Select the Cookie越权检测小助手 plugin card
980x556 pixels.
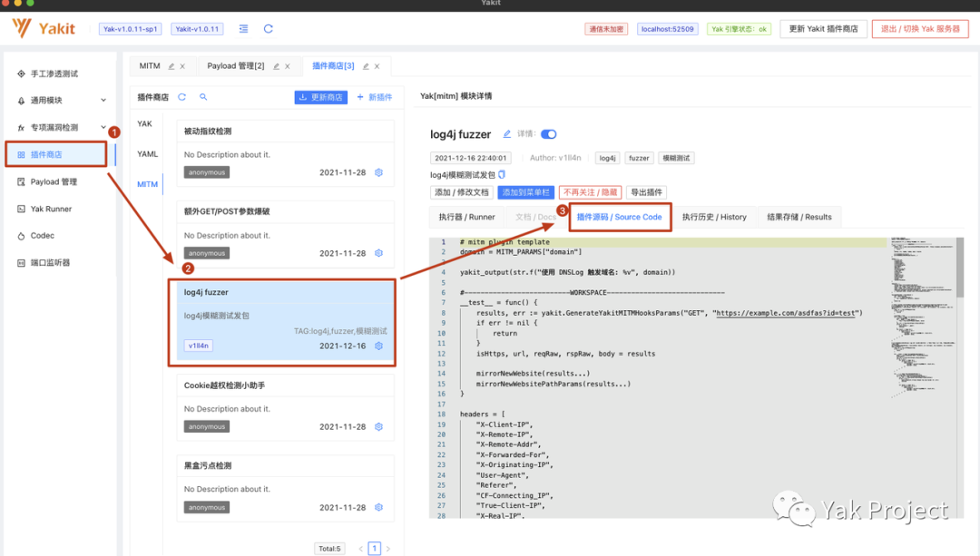tap(285, 407)
